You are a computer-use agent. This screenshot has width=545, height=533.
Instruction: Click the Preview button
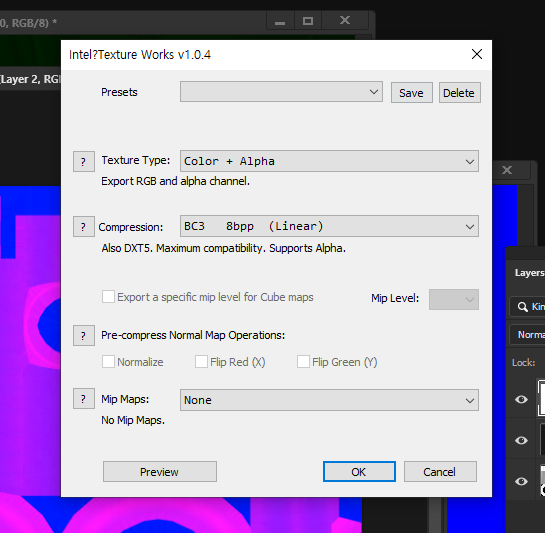(160, 471)
